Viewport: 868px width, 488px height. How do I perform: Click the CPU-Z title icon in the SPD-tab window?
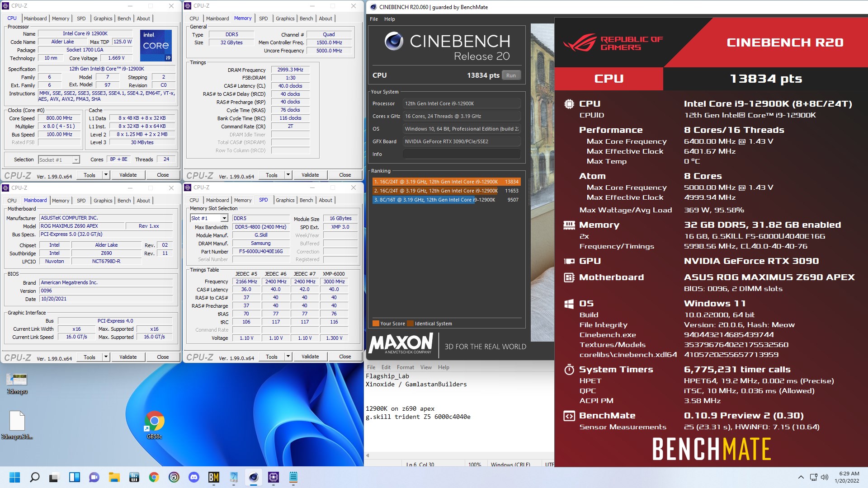[188, 188]
